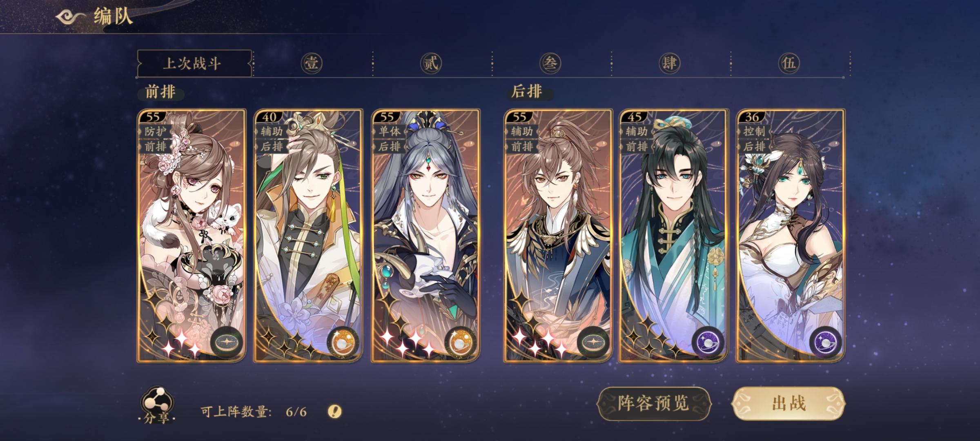Tap the galaxy badge on back-row level-55 card
Screen dimensions: 980x441
point(594,343)
